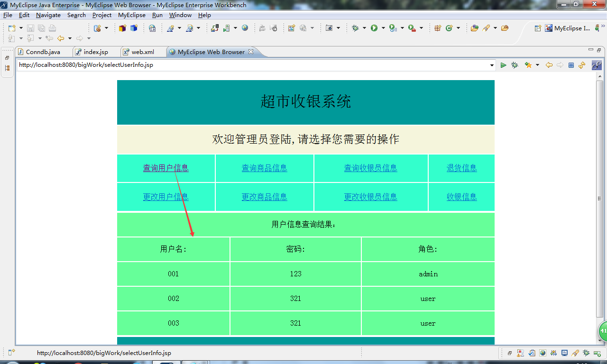Image resolution: width=607 pixels, height=364 pixels.
Task: Click the 2.0 web project icon
Action: click(x=152, y=28)
